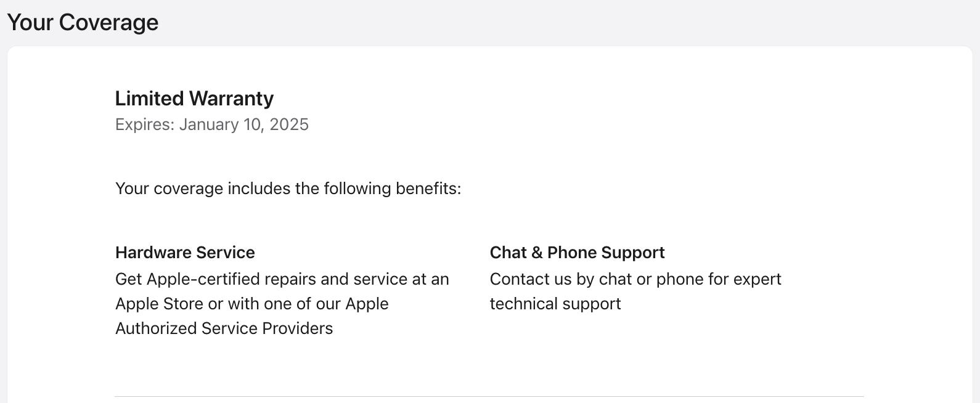980x403 pixels.
Task: Click the horizontal divider below the benefits
Action: pos(489,396)
